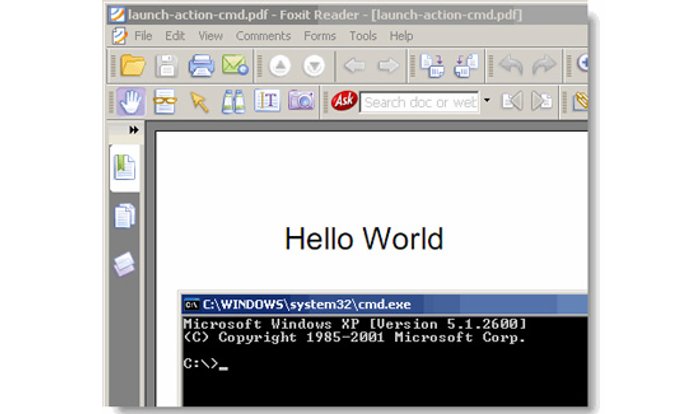Click the find previous icon
Screen dimensions: 700x414
tap(512, 101)
